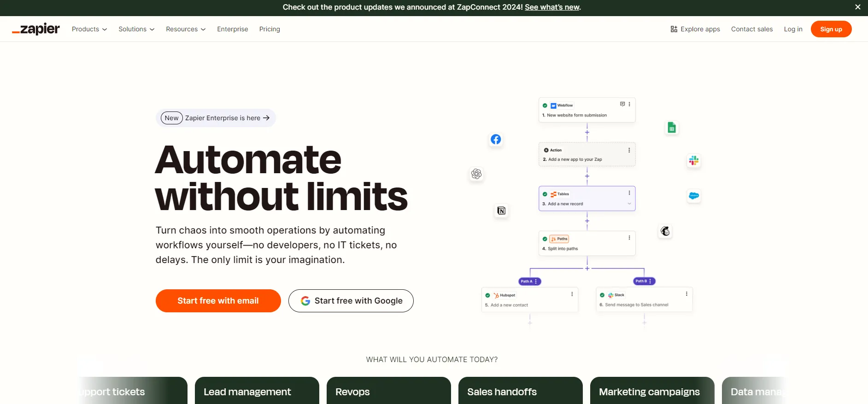Click Start free with Google
The height and width of the screenshot is (404, 868).
pyautogui.click(x=351, y=301)
